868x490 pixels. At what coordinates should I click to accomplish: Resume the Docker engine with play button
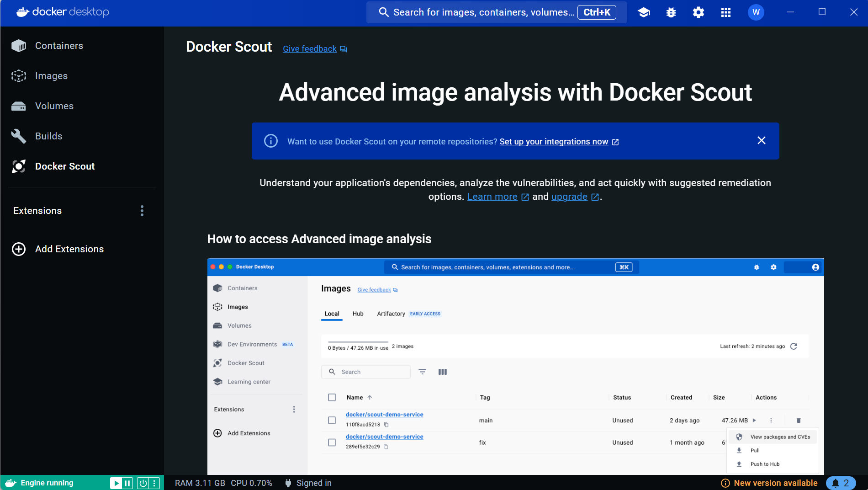[x=116, y=483]
